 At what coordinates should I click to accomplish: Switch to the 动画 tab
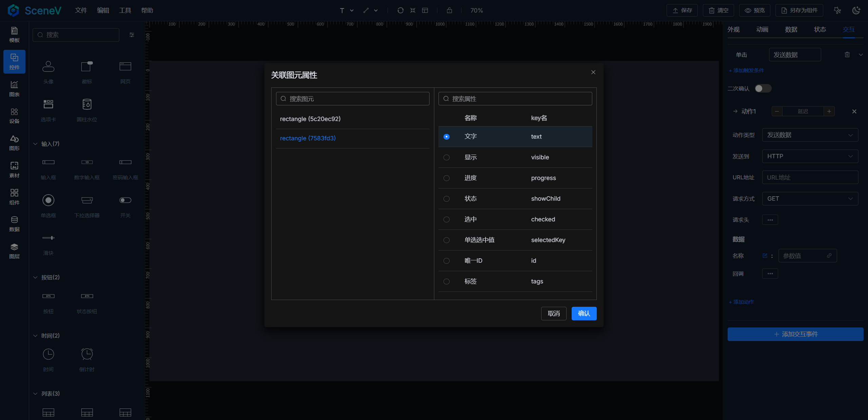762,29
